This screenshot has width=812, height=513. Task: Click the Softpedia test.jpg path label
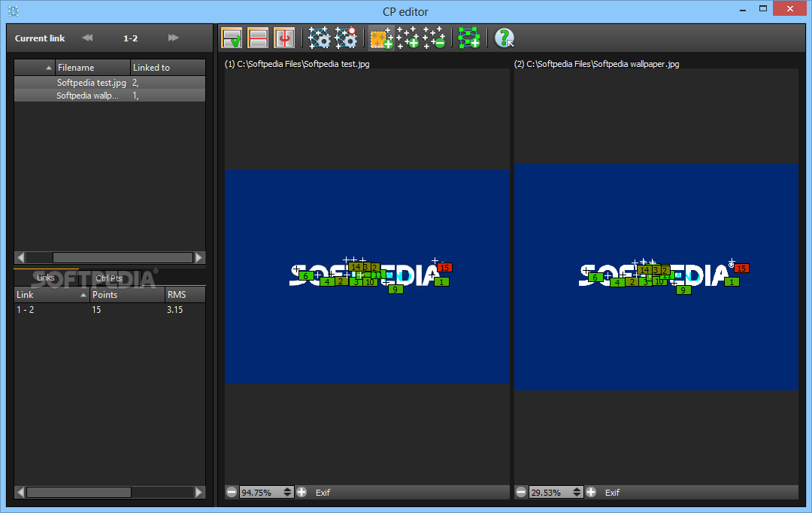point(297,64)
